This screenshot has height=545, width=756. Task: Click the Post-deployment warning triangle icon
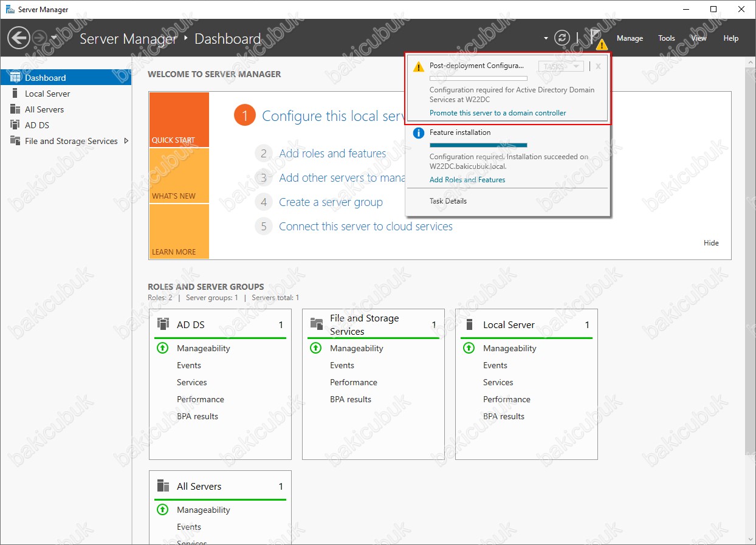pyautogui.click(x=418, y=67)
